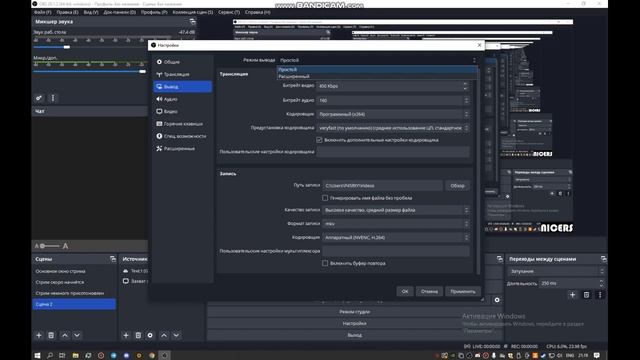Open the General settings category

182,62
